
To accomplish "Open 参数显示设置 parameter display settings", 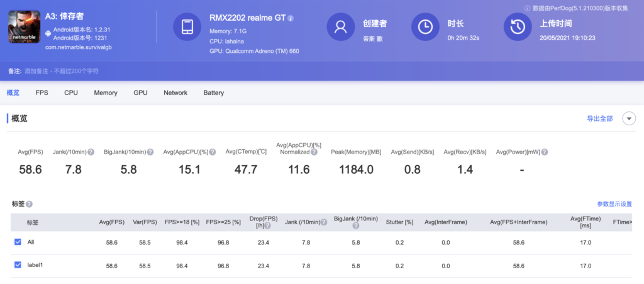I will (614, 204).
